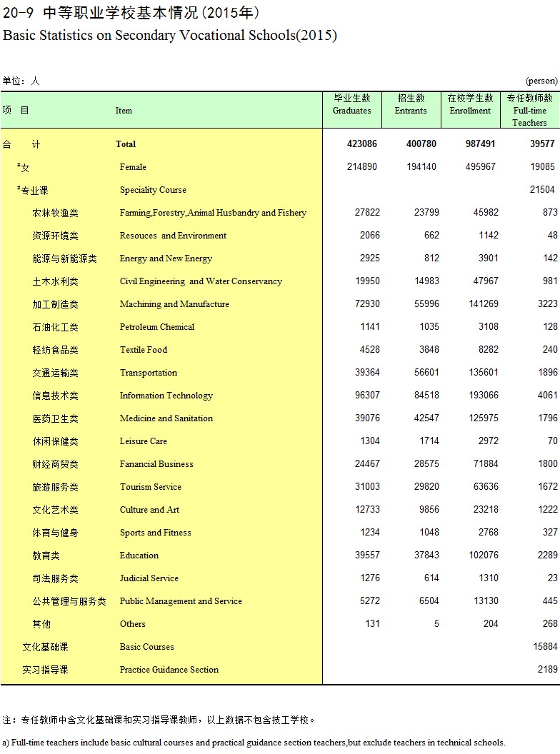This screenshot has width=560, height=754.
Task: Select Transportation entrants value 56601
Action: pyautogui.click(x=426, y=372)
